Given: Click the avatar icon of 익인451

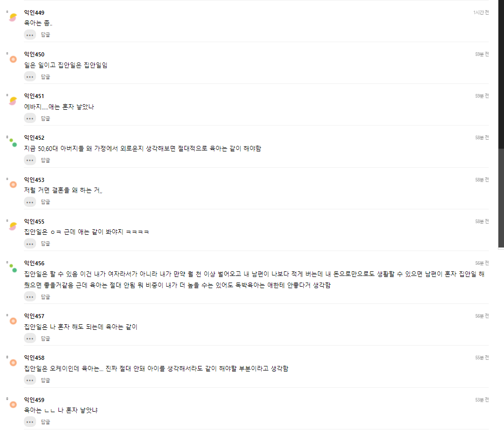Looking at the screenshot, I should coord(13,101).
